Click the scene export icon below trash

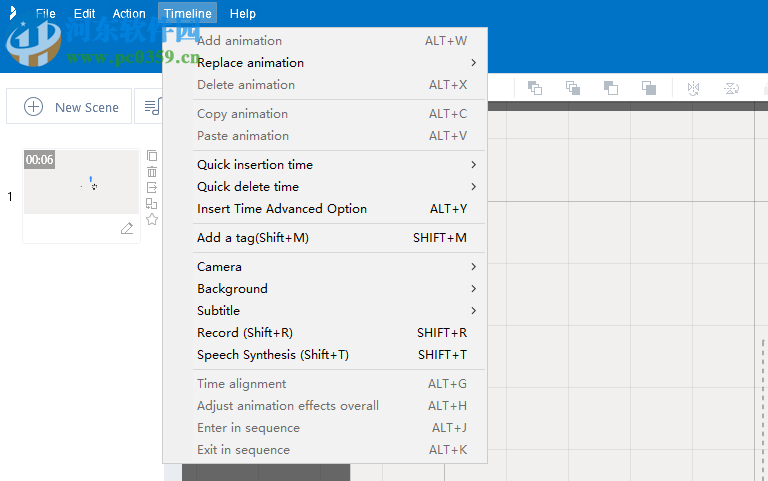click(152, 187)
